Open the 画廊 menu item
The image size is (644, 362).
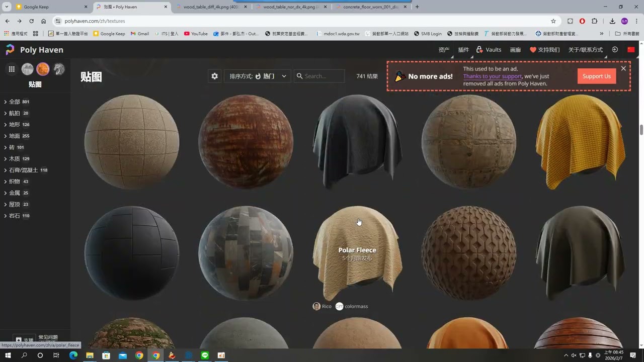[516, 50]
